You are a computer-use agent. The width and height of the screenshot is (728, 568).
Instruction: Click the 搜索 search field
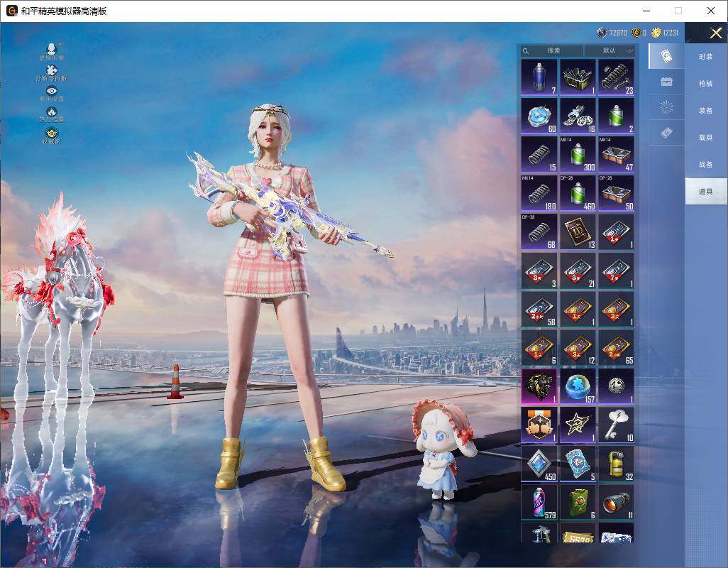pos(551,50)
